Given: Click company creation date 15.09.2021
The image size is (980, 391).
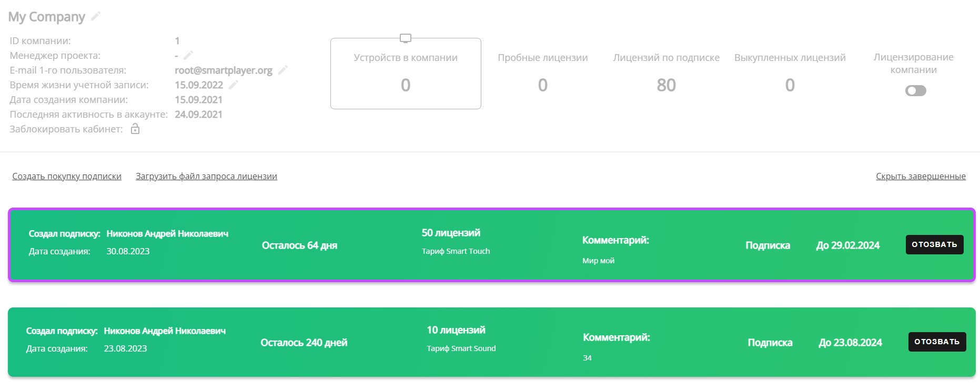Looking at the screenshot, I should point(198,99).
